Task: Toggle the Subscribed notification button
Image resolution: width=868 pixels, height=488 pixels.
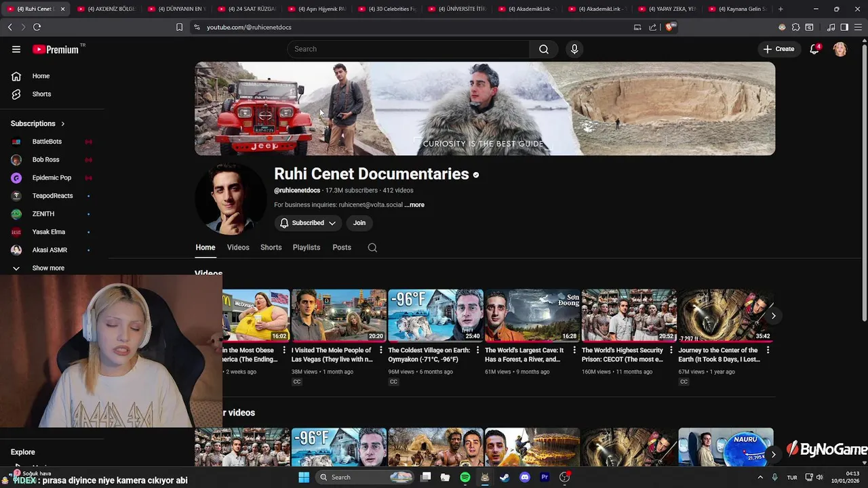Action: [308, 223]
